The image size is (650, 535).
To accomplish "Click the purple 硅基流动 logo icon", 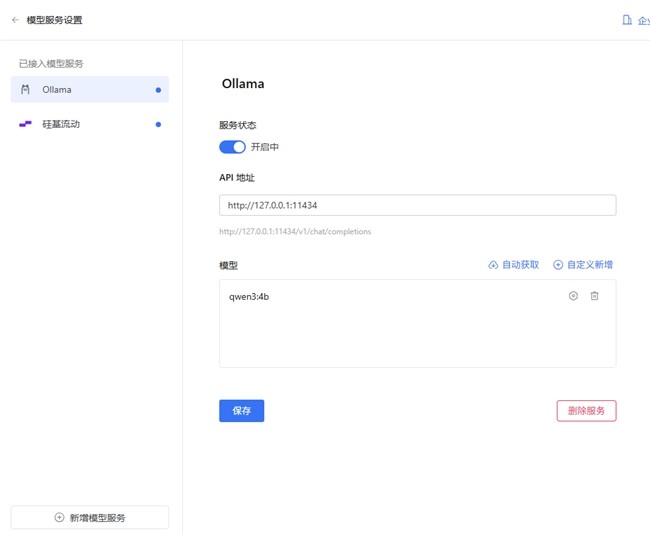I will coord(26,125).
